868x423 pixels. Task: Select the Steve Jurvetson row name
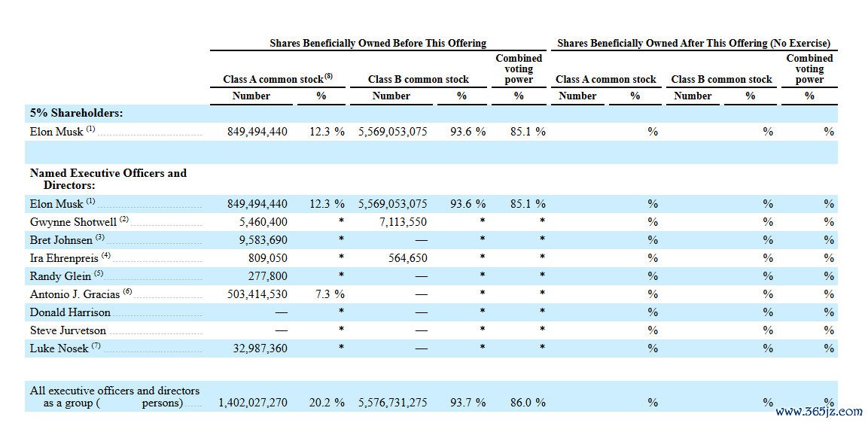tap(68, 330)
